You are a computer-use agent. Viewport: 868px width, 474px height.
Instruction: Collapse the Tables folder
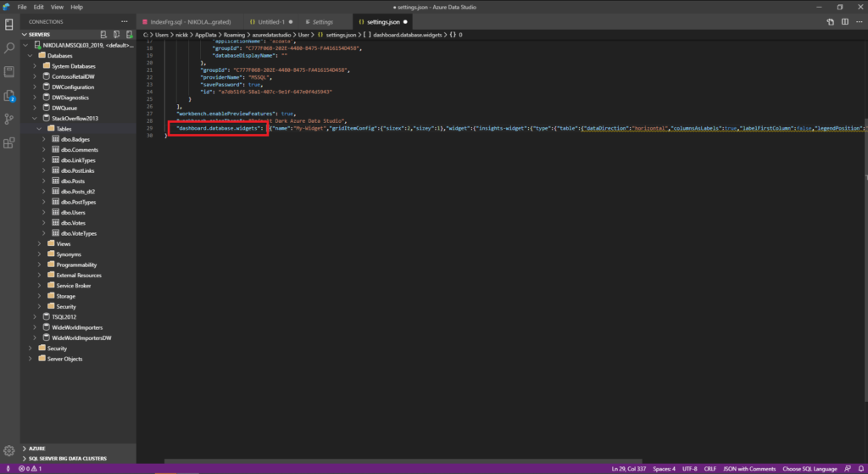pyautogui.click(x=39, y=129)
